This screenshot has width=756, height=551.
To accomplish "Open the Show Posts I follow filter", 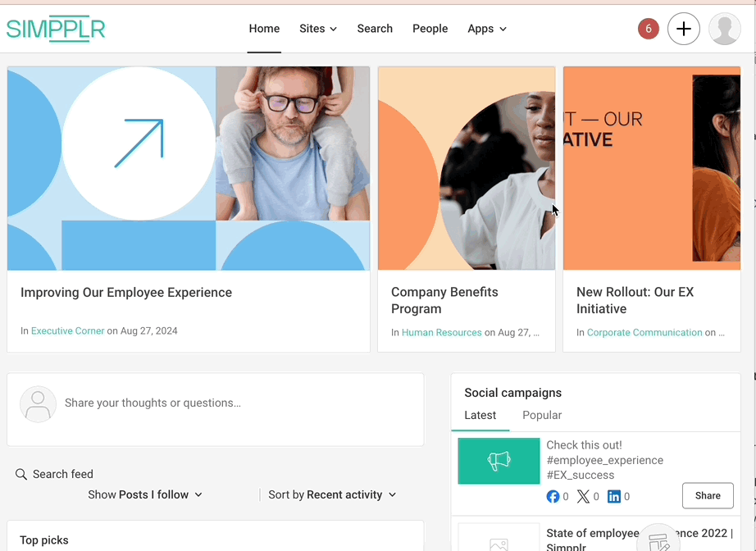I will tap(145, 494).
